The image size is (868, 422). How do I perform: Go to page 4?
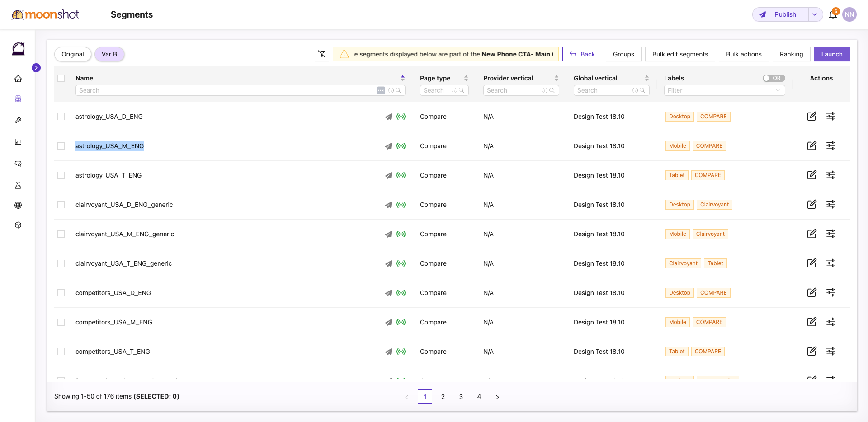479,397
